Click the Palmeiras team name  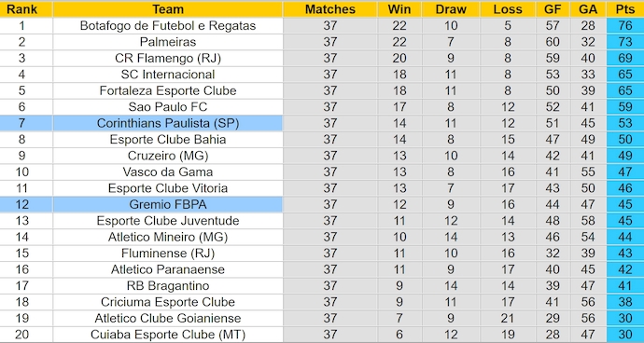(168, 42)
